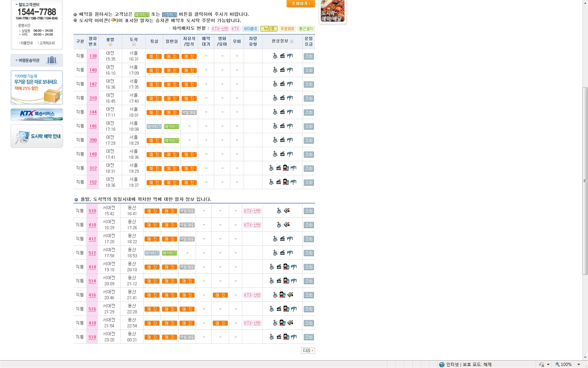Click the KTX 특송서비스 banner
Viewport: 588px width, 368px height.
point(37,114)
